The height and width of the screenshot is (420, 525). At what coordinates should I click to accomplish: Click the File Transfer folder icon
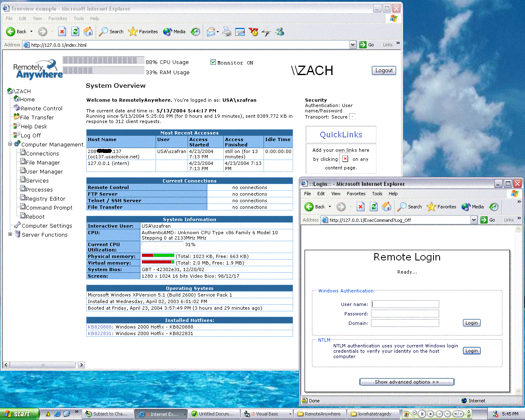16,117
